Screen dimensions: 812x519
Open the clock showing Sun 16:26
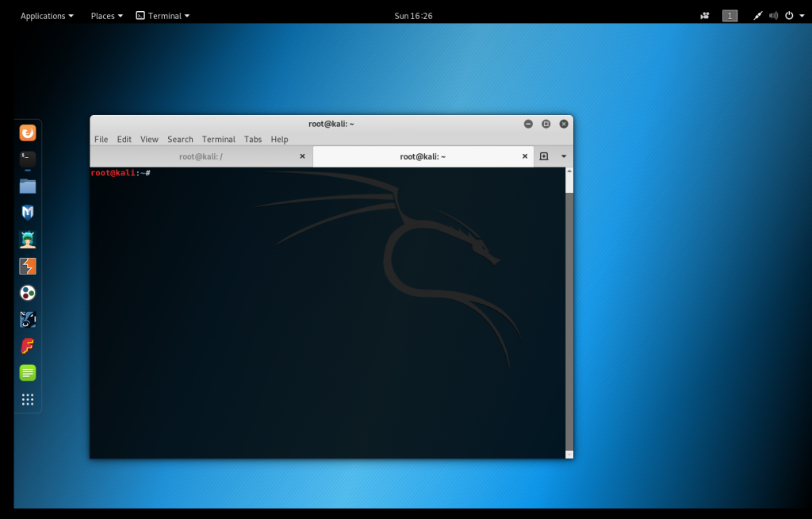point(413,16)
